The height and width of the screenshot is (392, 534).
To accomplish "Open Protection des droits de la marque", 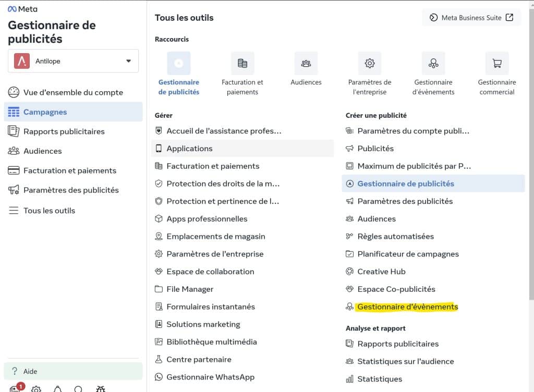I will pyautogui.click(x=242, y=183).
